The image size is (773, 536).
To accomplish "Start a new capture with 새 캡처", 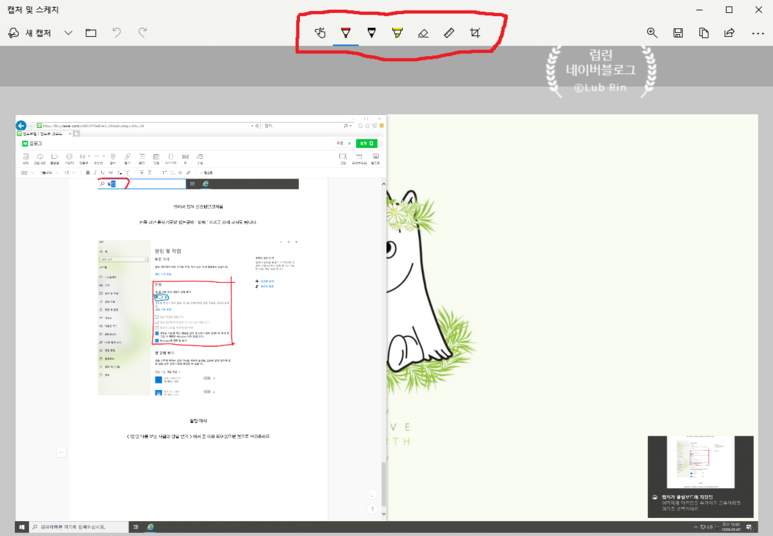I will (30, 33).
